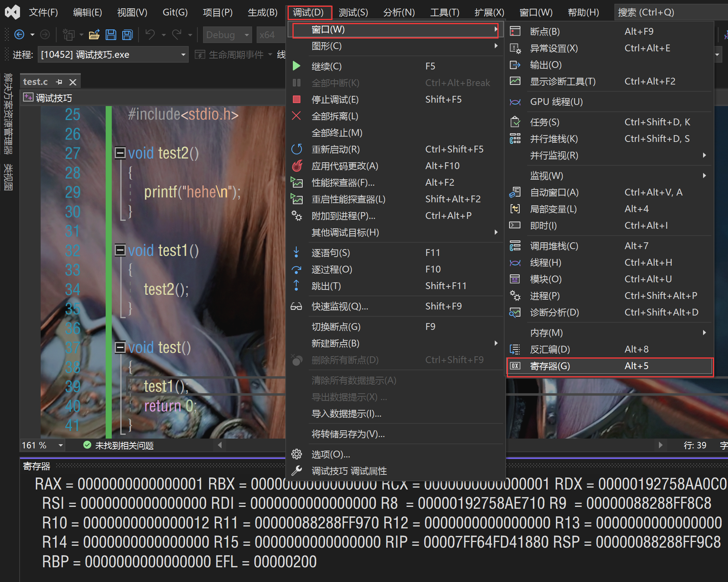728x582 pixels.
Task: Open the Autos (自动窗口) window
Action: 609,192
